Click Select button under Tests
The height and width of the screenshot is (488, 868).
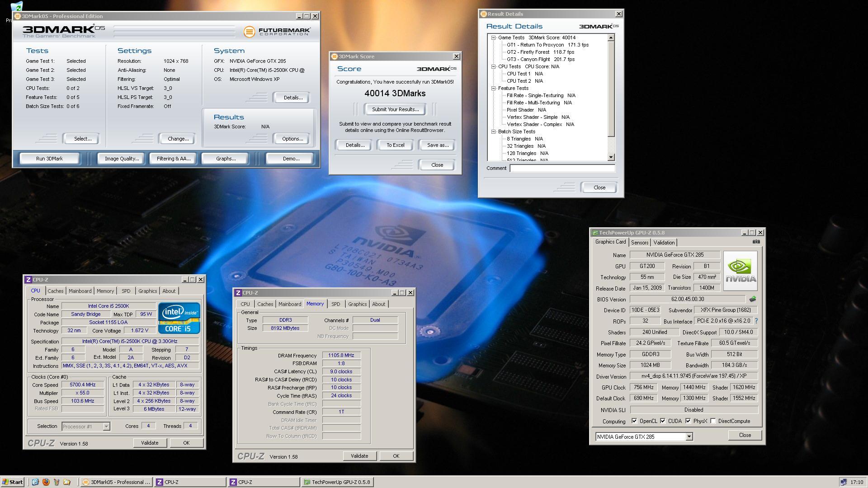click(83, 139)
